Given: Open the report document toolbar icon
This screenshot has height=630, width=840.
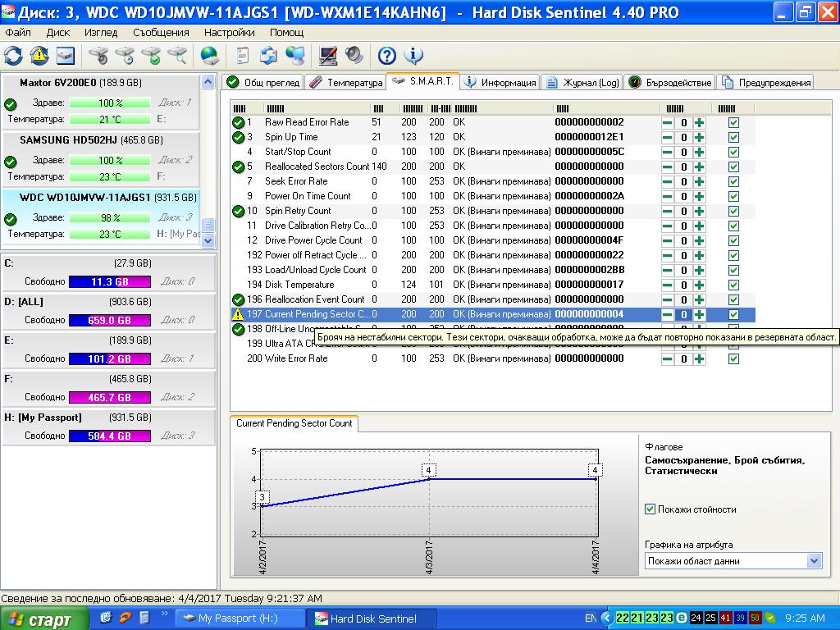Looking at the screenshot, I should click(243, 56).
